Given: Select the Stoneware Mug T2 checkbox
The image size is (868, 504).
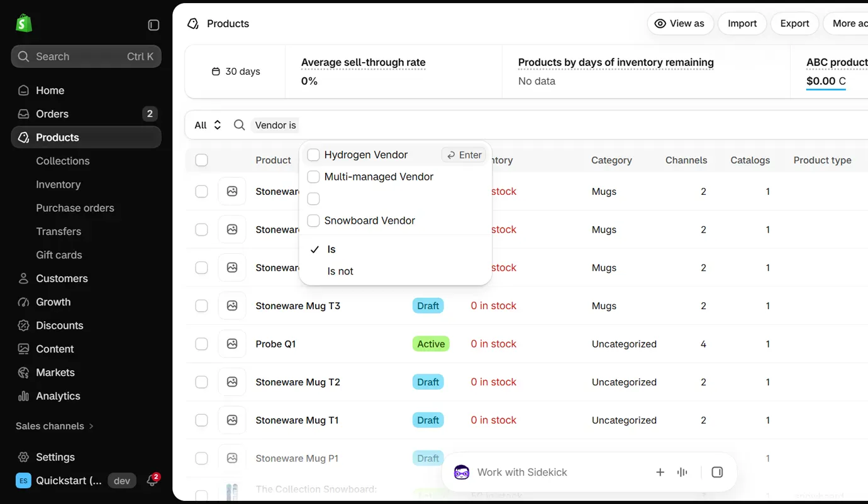Looking at the screenshot, I should 201,382.
